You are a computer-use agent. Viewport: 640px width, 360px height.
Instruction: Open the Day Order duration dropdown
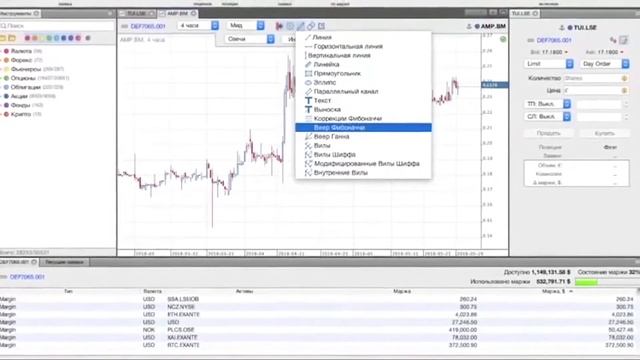(x=604, y=64)
